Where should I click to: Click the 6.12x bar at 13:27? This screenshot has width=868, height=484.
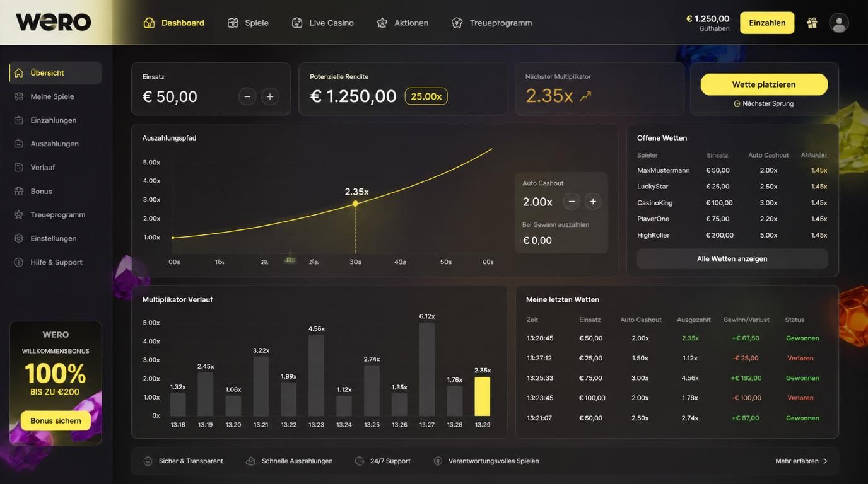(x=427, y=369)
